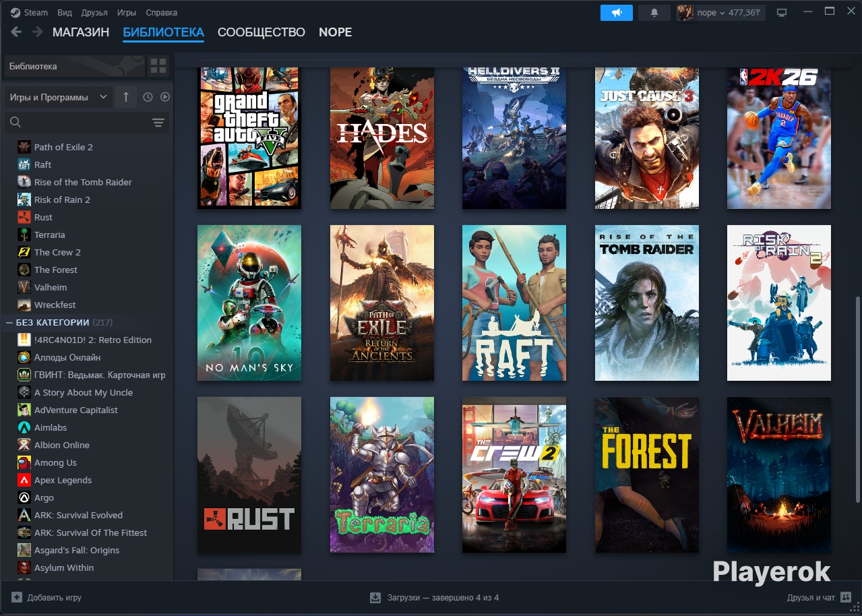Image resolution: width=862 pixels, height=616 pixels.
Task: Open the Игры menu
Action: coord(127,13)
